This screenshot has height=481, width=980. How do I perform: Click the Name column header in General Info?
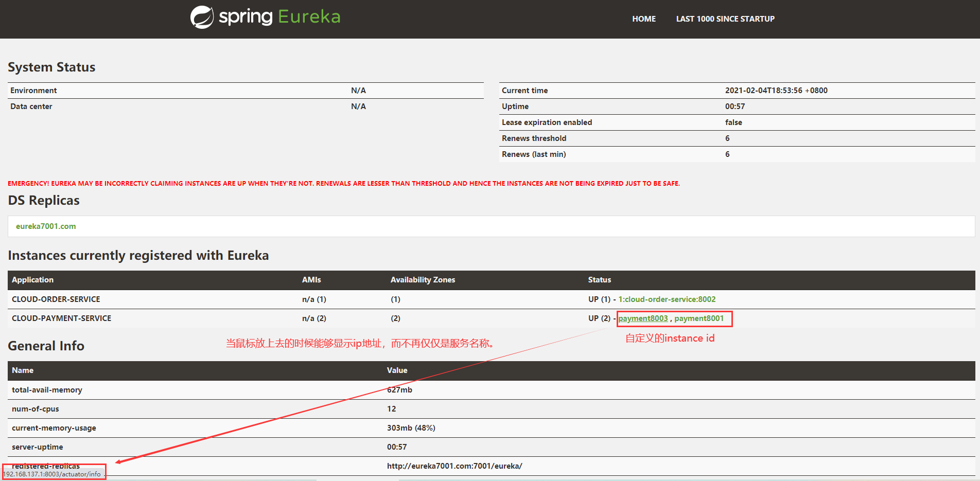point(23,370)
